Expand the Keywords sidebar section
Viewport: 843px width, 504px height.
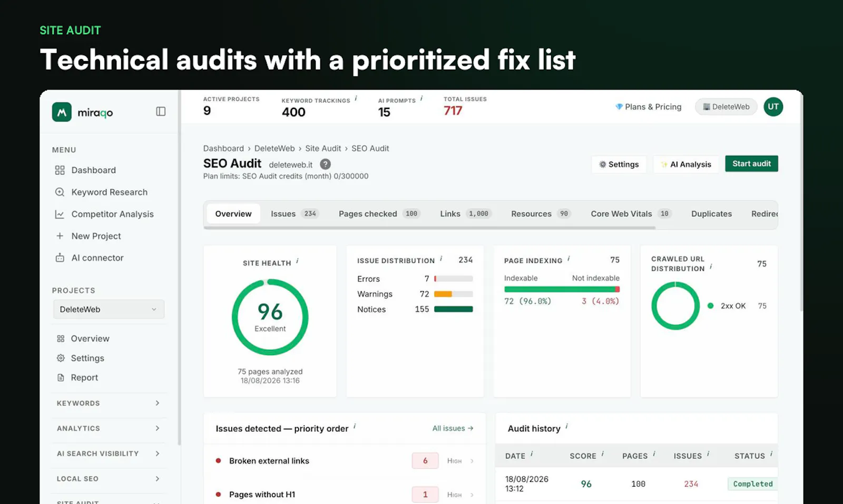coord(109,403)
